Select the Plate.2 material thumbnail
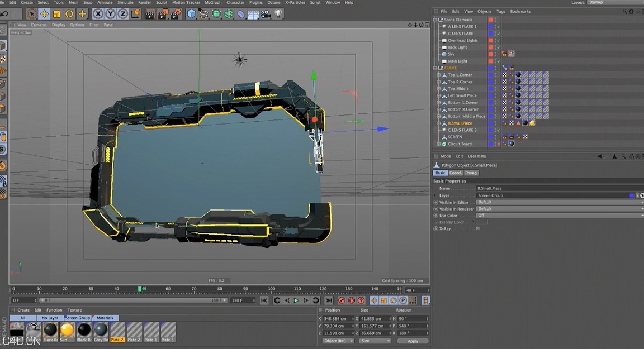This screenshot has height=349, width=644. tap(116, 331)
